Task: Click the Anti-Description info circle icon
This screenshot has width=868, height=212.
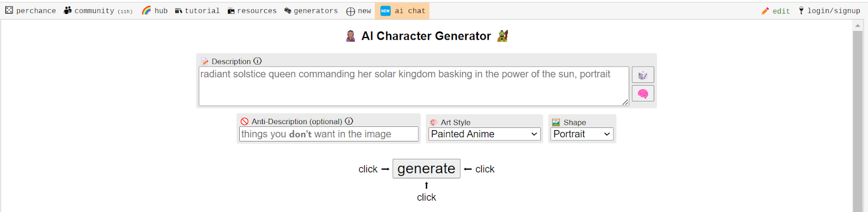Action: click(349, 121)
